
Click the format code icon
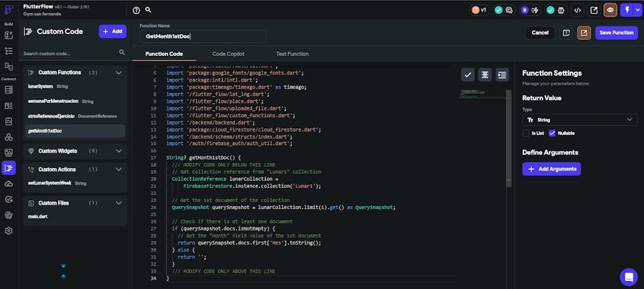point(485,75)
